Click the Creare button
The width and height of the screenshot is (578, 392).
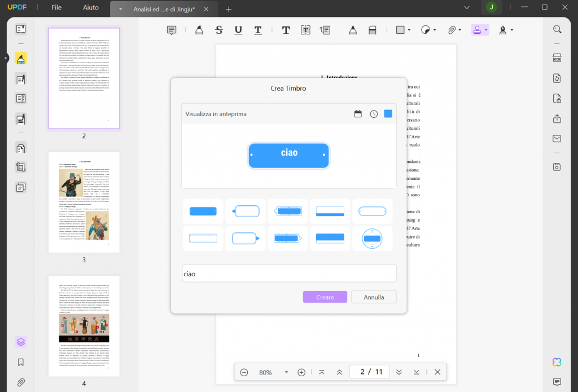(325, 297)
